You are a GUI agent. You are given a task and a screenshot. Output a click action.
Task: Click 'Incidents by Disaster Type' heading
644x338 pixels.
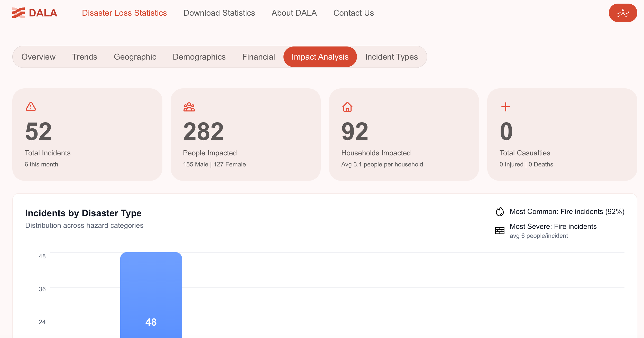click(x=83, y=213)
